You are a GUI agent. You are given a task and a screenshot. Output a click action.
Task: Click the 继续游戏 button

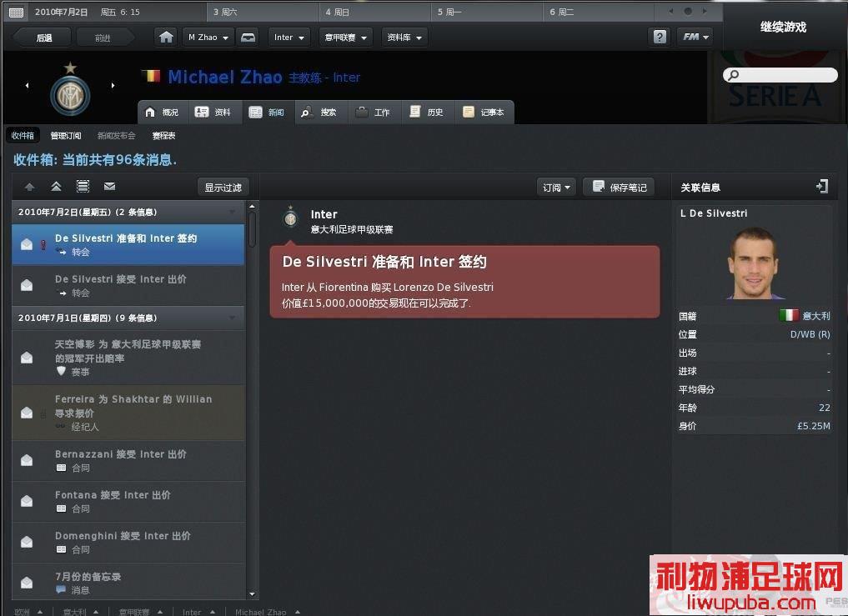pos(783,27)
